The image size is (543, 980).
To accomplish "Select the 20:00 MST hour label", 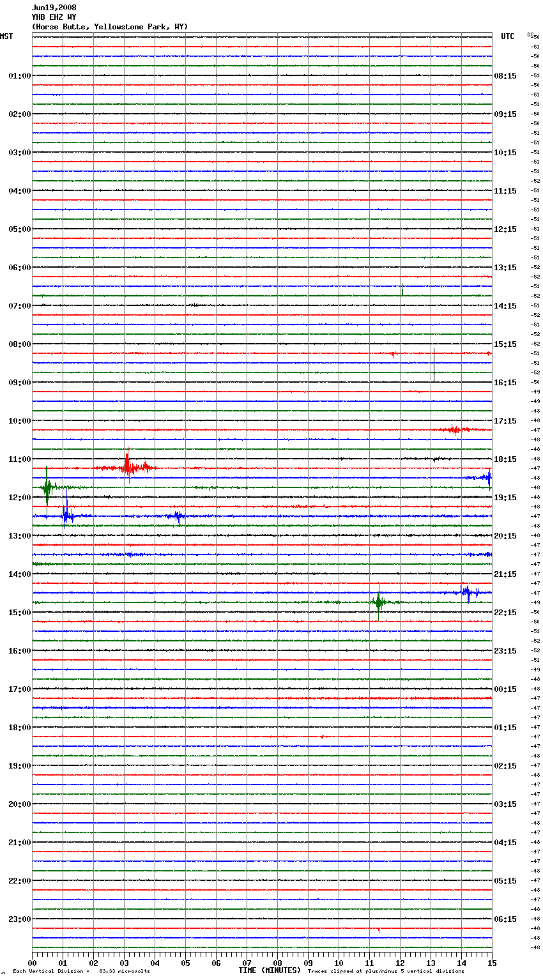I will [x=20, y=804].
